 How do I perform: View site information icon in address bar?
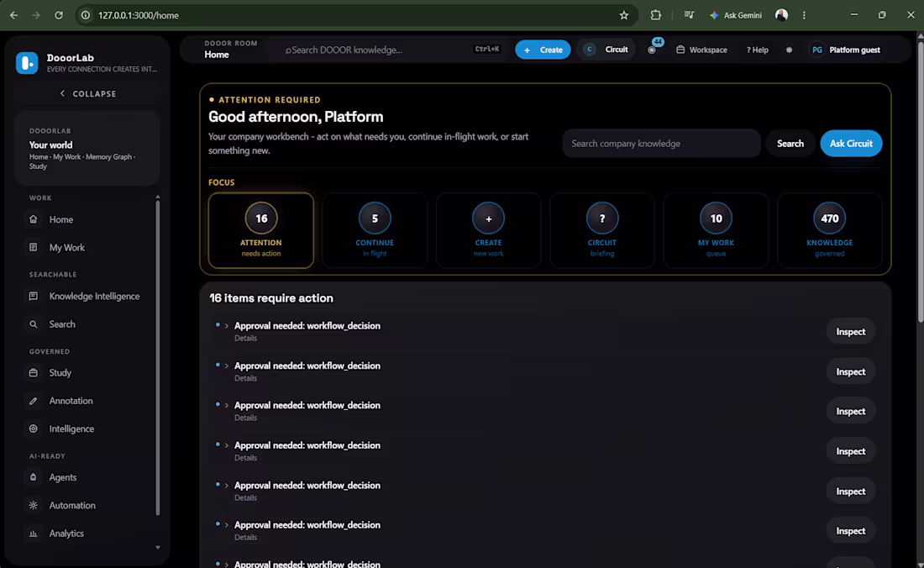[86, 15]
